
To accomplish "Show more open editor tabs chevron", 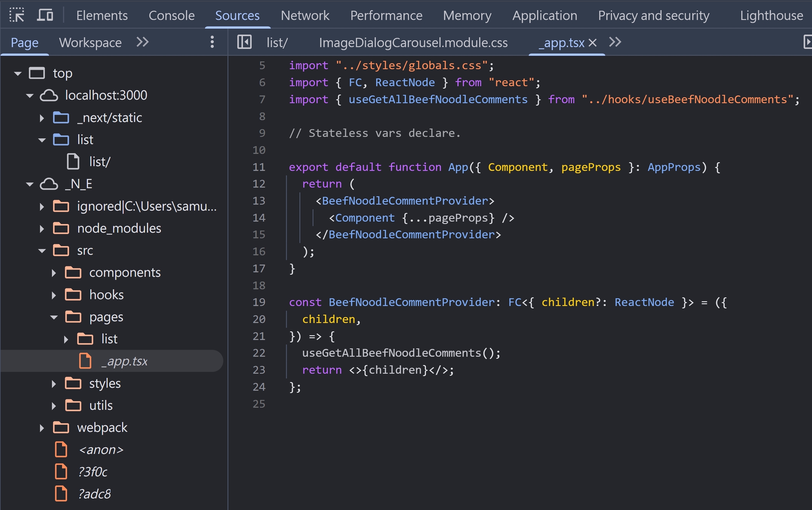I will click(x=615, y=42).
